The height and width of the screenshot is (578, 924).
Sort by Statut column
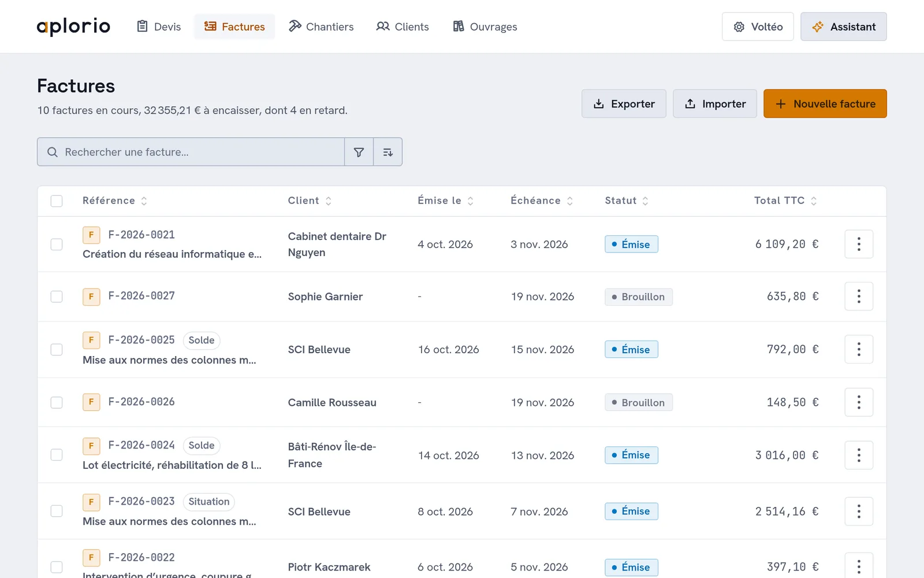coord(627,201)
